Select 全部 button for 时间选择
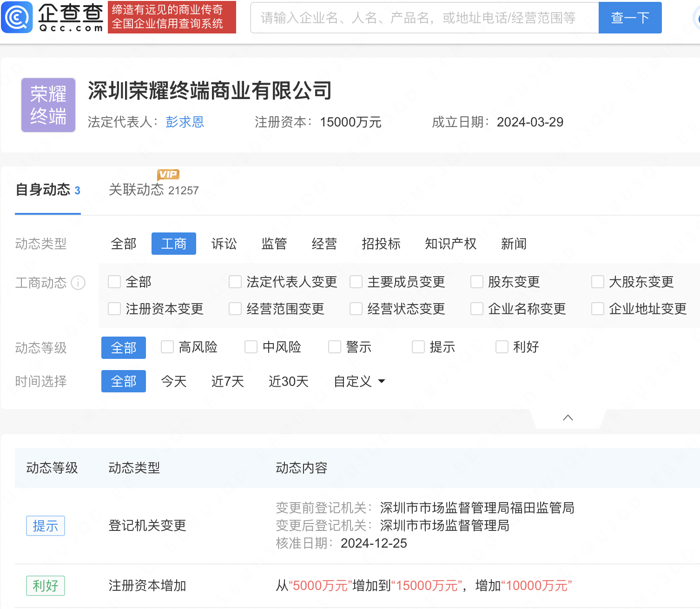The height and width of the screenshot is (609, 700). tap(124, 381)
